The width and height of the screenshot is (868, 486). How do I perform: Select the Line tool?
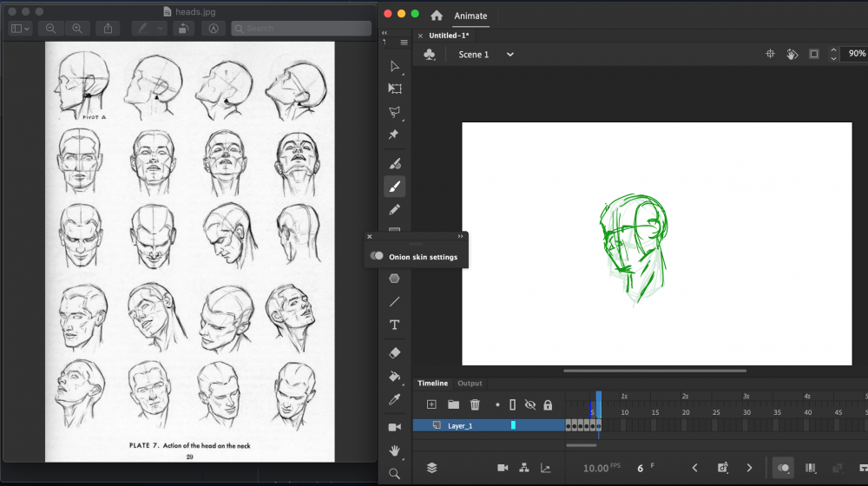(x=394, y=302)
